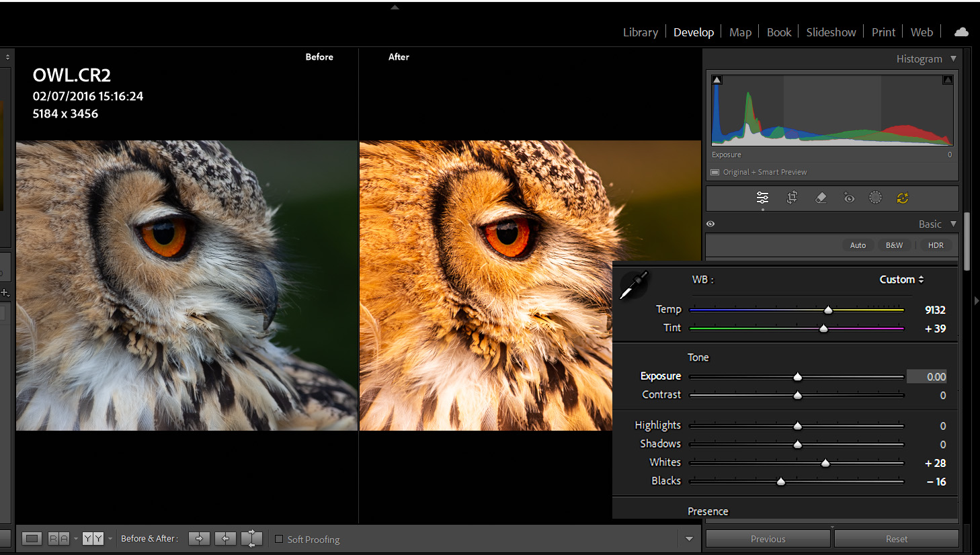Click the Previous button
This screenshot has width=980, height=555.
[768, 539]
